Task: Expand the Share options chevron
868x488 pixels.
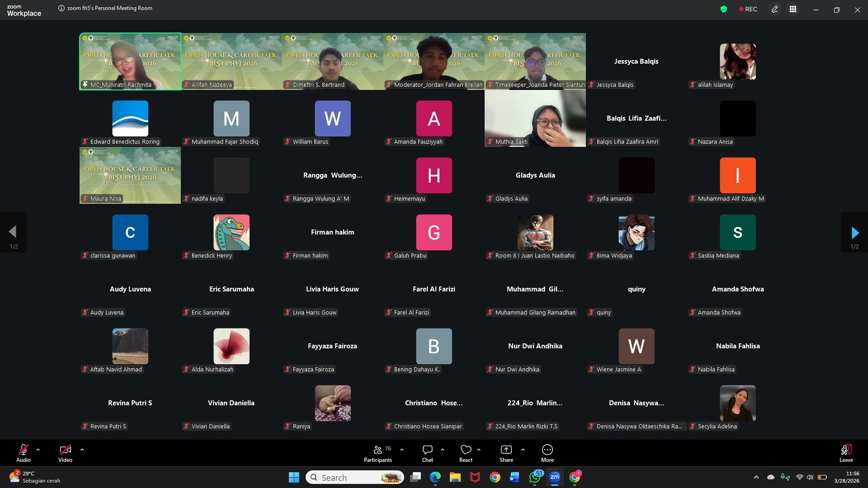Action: tap(523, 450)
